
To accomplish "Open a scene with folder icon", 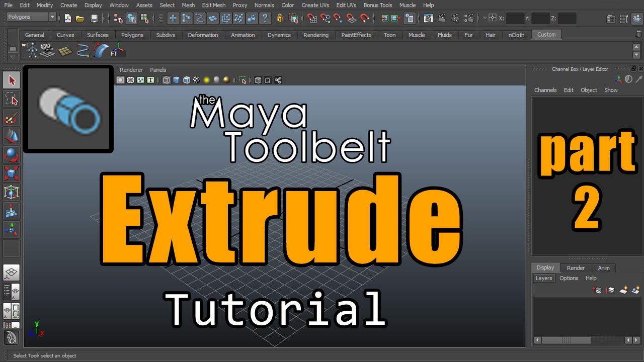I will (x=80, y=18).
